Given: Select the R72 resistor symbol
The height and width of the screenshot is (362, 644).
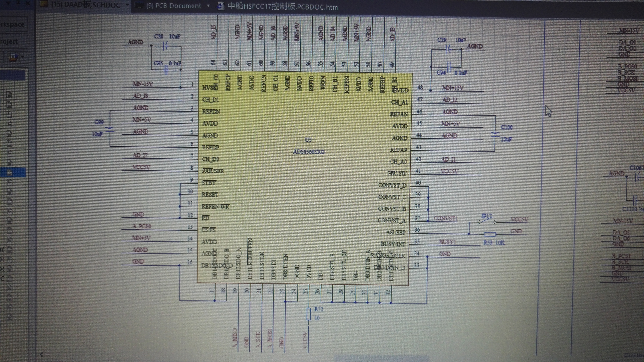Looking at the screenshot, I should click(x=309, y=314).
